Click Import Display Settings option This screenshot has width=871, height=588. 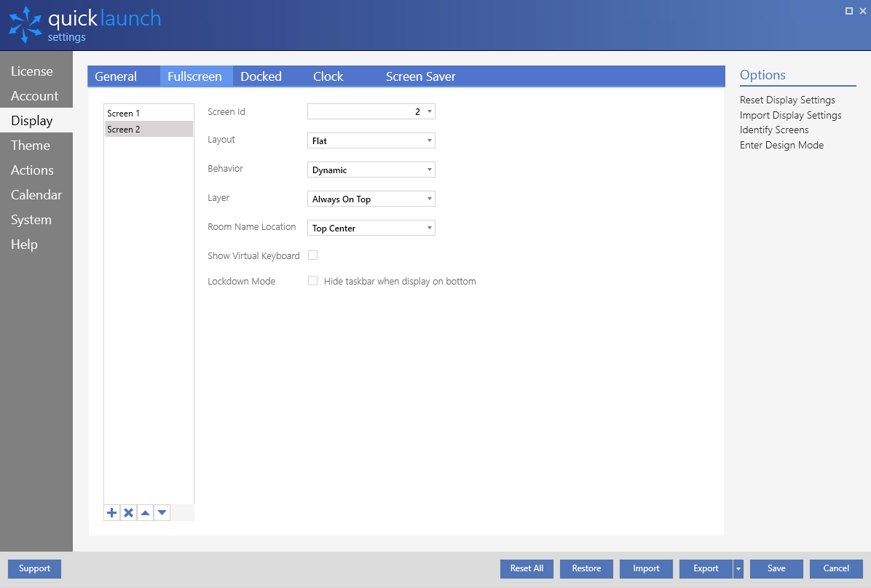[x=790, y=115]
